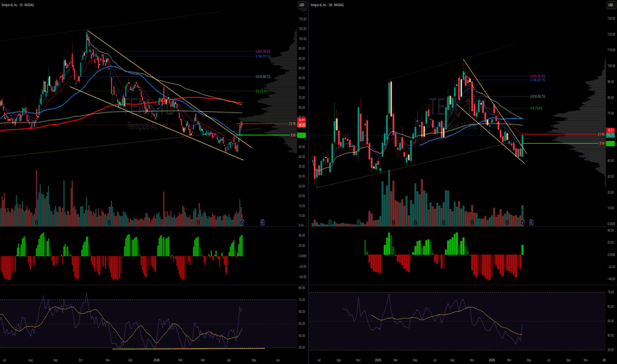Open earnings marker at Nov on daily chart
Image resolution: width=617 pixels, height=364 pixels.
tap(109, 223)
